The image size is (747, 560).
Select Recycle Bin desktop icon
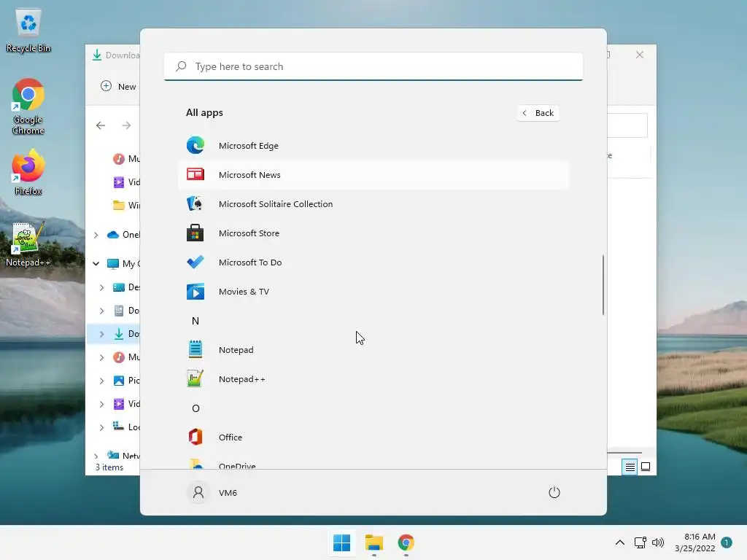point(28,31)
